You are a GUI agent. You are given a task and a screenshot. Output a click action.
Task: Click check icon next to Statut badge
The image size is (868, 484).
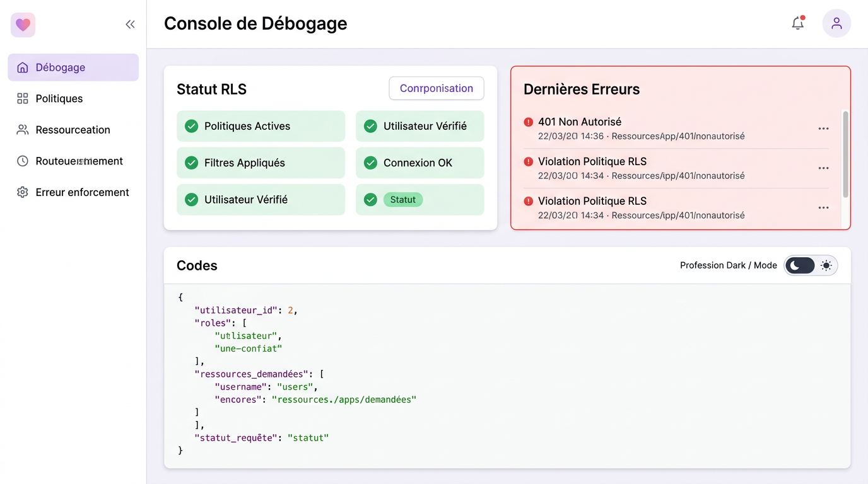370,200
